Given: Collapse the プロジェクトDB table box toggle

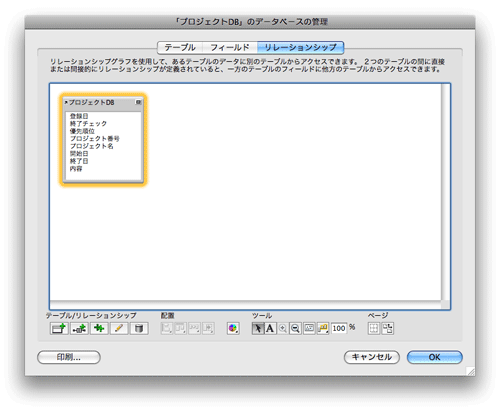Looking at the screenshot, I should [x=138, y=102].
